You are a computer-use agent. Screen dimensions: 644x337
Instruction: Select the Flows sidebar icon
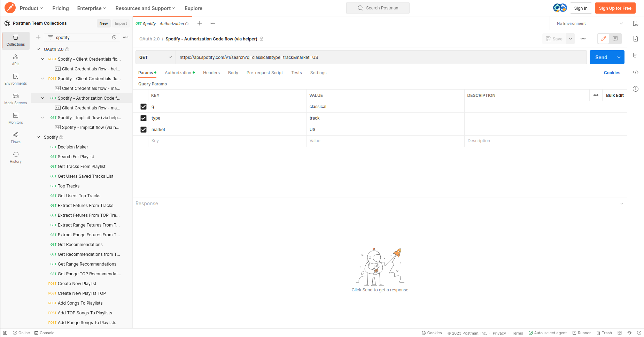pyautogui.click(x=15, y=138)
